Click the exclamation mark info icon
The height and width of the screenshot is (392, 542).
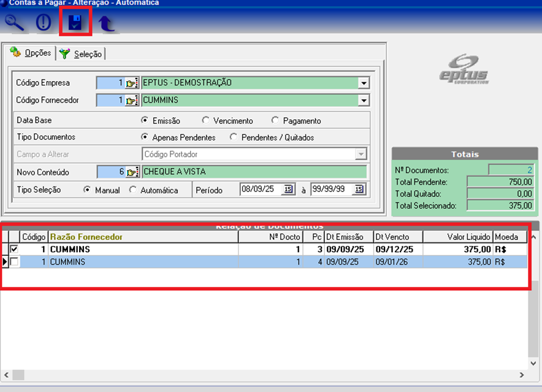44,23
